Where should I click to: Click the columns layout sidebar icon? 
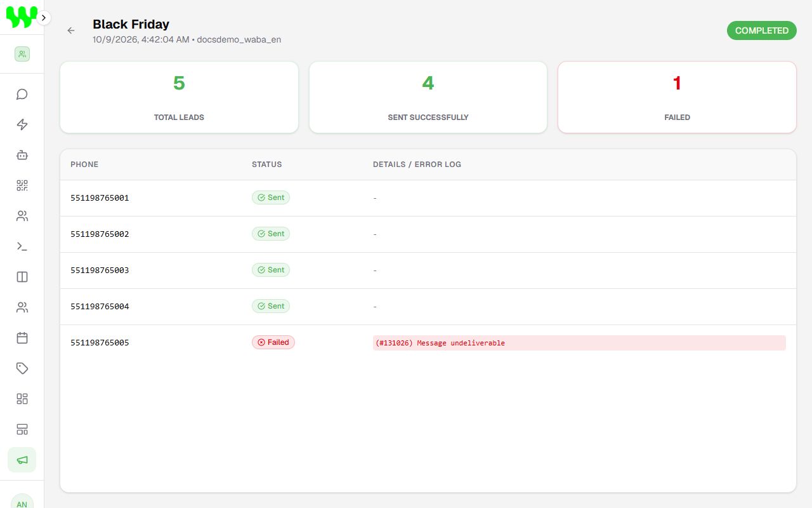pyautogui.click(x=22, y=277)
